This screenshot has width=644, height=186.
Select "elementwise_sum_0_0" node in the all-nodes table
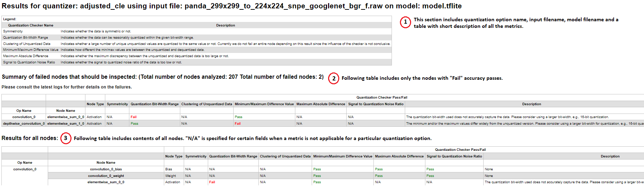(x=106, y=182)
